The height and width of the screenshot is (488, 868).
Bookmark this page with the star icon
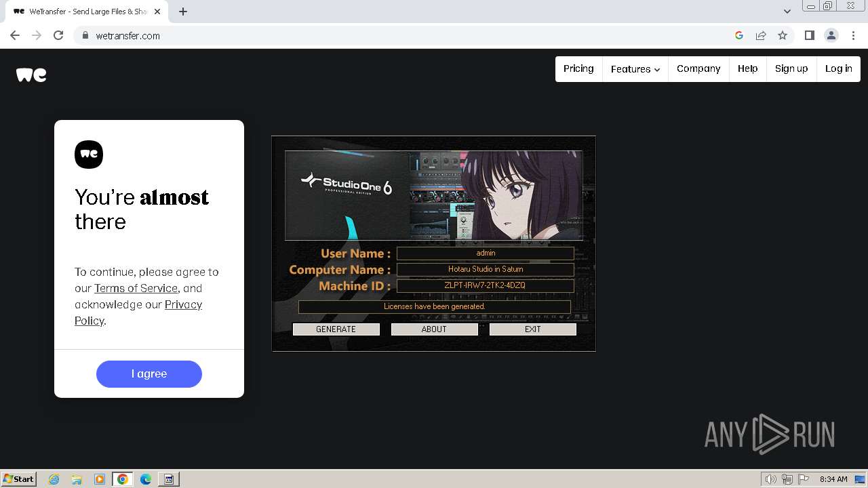(x=783, y=35)
